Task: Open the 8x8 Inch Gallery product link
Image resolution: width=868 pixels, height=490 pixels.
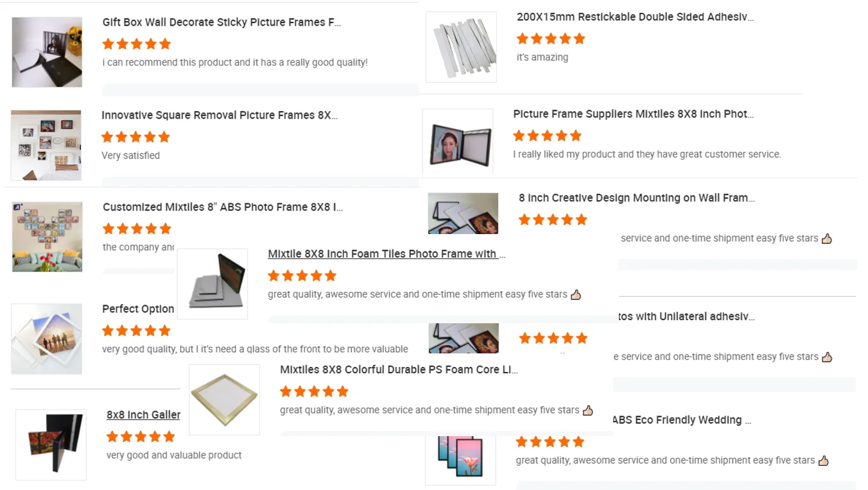Action: click(x=143, y=415)
